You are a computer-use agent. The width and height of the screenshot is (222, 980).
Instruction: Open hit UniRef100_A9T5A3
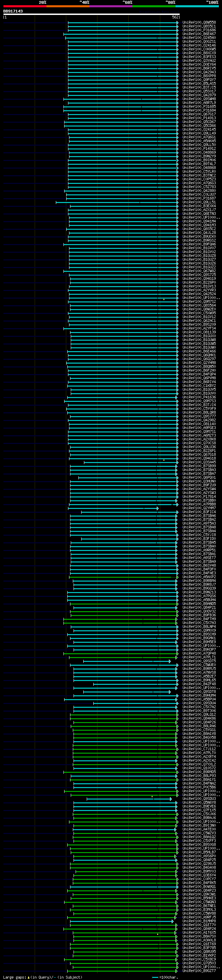coord(199,524)
